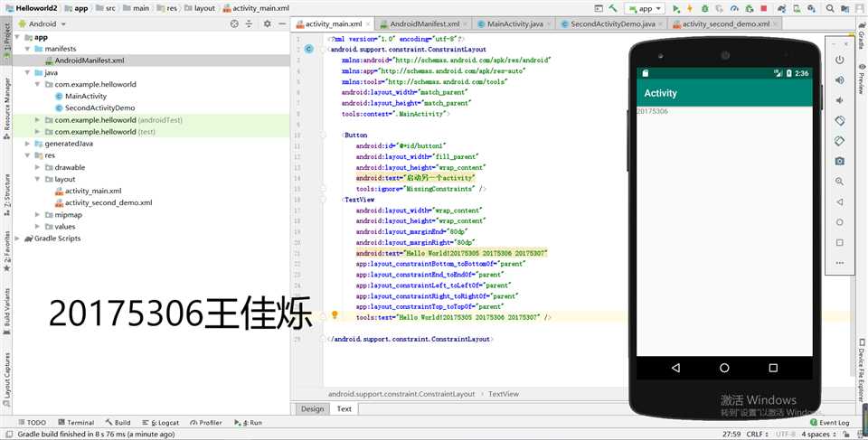Open the Build Variants side panel
Viewport: 868px width, 440px height.
pos(6,312)
